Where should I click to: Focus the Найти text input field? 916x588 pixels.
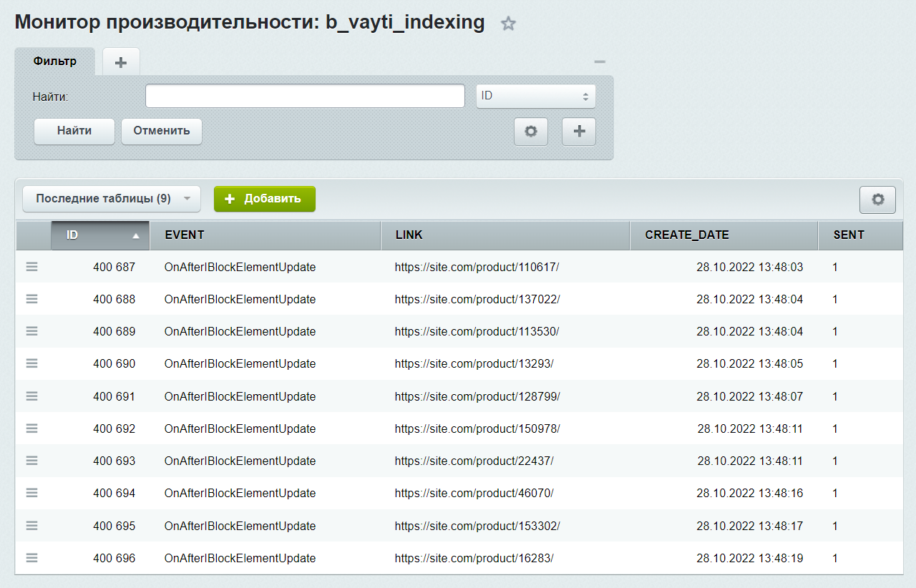(306, 96)
